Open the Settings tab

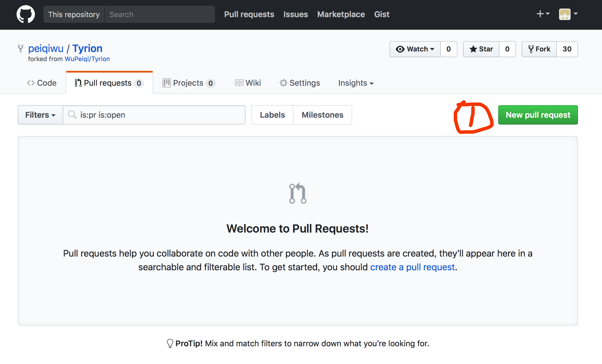(300, 83)
